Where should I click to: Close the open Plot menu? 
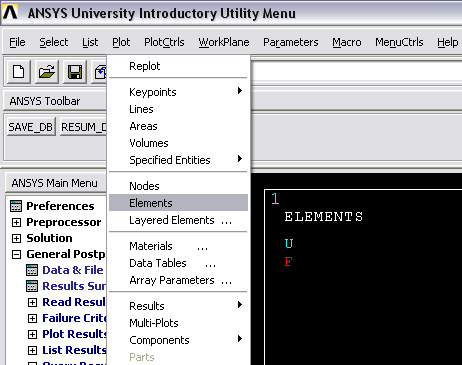121,42
